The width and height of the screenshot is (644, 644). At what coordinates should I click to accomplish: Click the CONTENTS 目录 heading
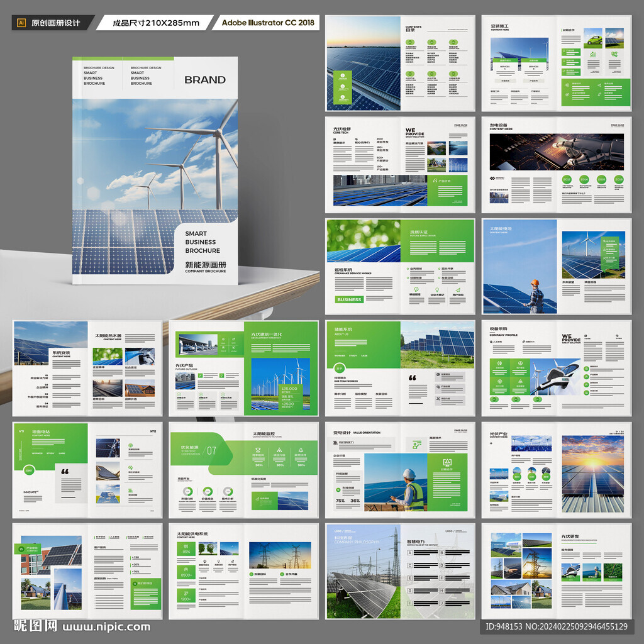413,28
